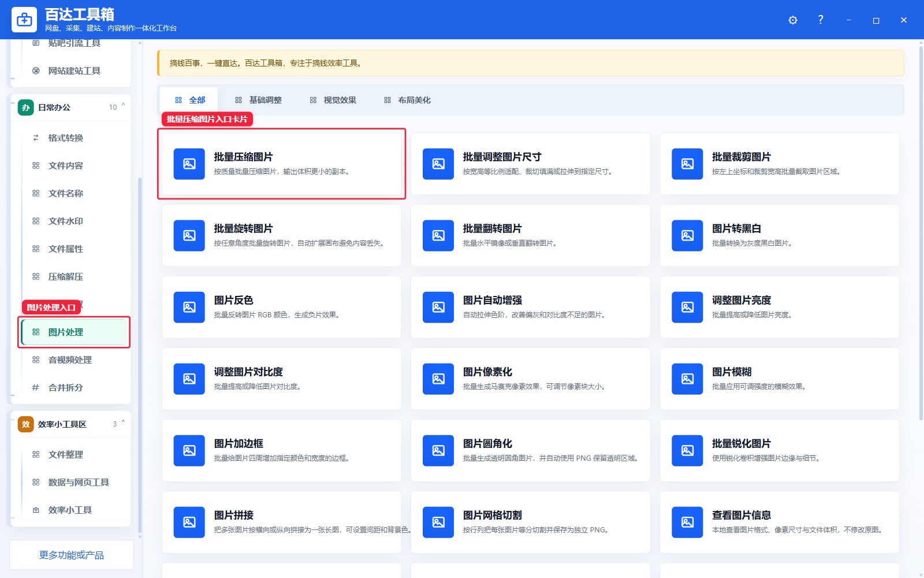The width and height of the screenshot is (924, 578).
Task: Open the 批量调整图片尺寸 title text
Action: [x=502, y=157]
